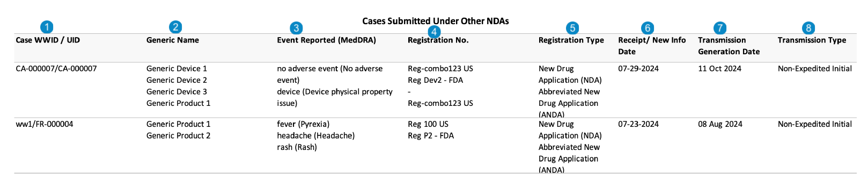Click badge 4 near Registration No.
Viewport: 868px width, 194px height.
435,31
